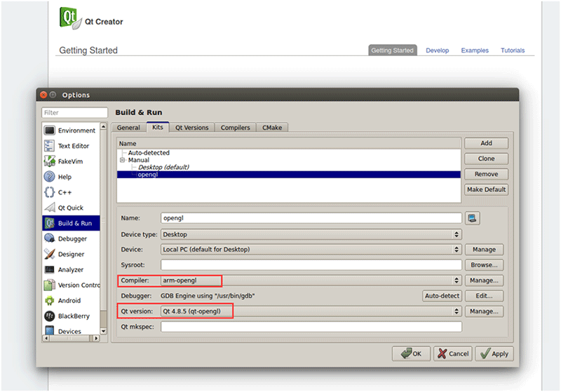Click the Remove kit button
This screenshot has height=392, width=561.
(x=486, y=174)
